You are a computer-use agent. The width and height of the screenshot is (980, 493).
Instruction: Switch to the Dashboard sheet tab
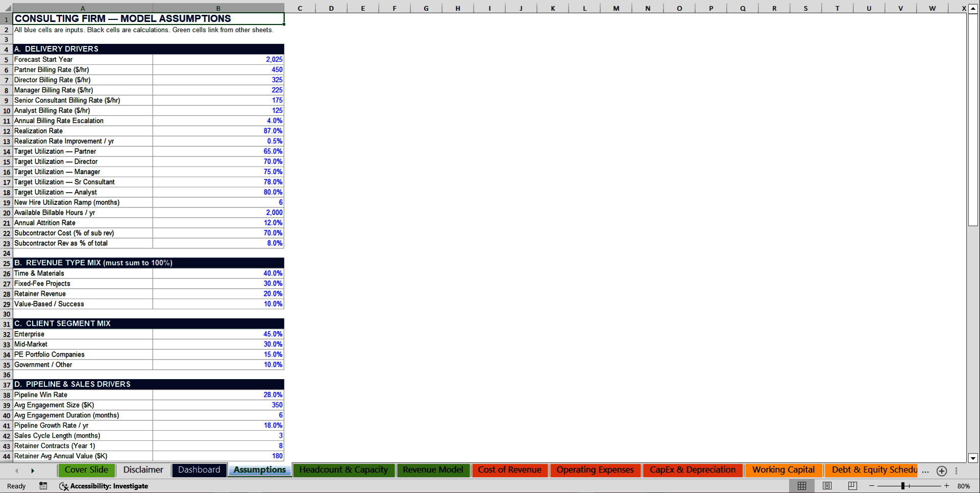pyautogui.click(x=200, y=470)
